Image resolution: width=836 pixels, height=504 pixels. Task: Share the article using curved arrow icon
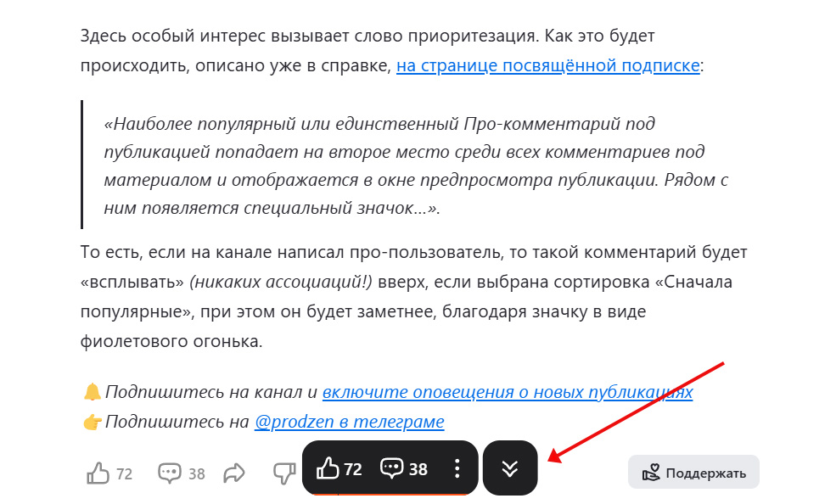point(234,473)
